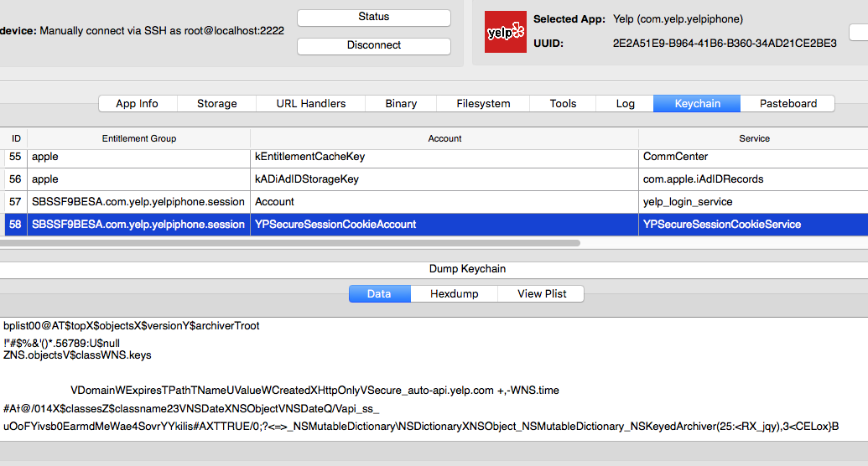Open the Tools tab
Image resolution: width=868 pixels, height=466 pixels.
tap(563, 103)
